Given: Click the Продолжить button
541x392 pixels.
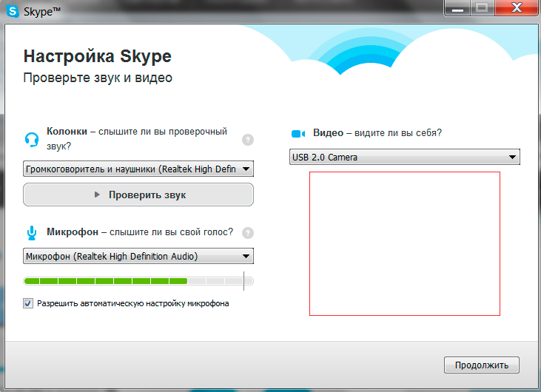Looking at the screenshot, I should (482, 365).
